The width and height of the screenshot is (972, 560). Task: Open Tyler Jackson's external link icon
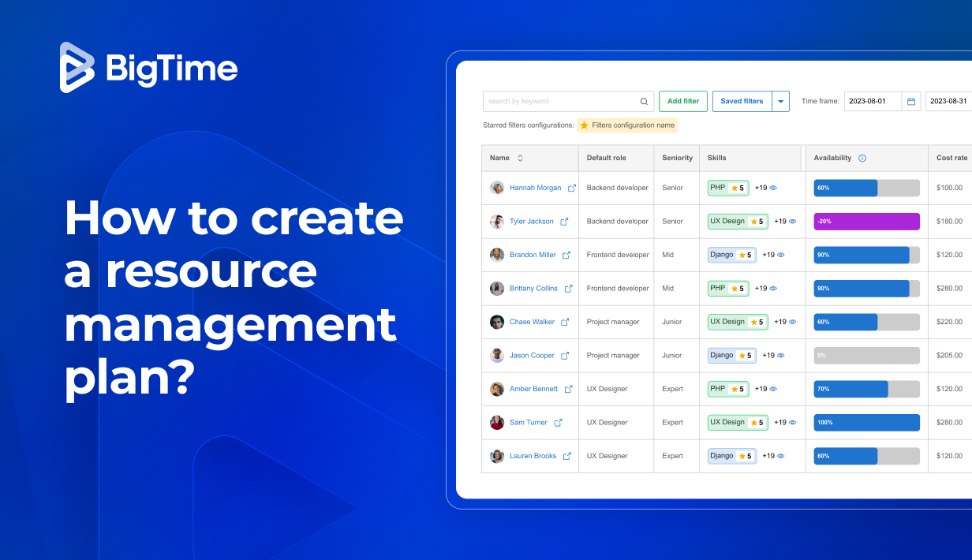[564, 222]
